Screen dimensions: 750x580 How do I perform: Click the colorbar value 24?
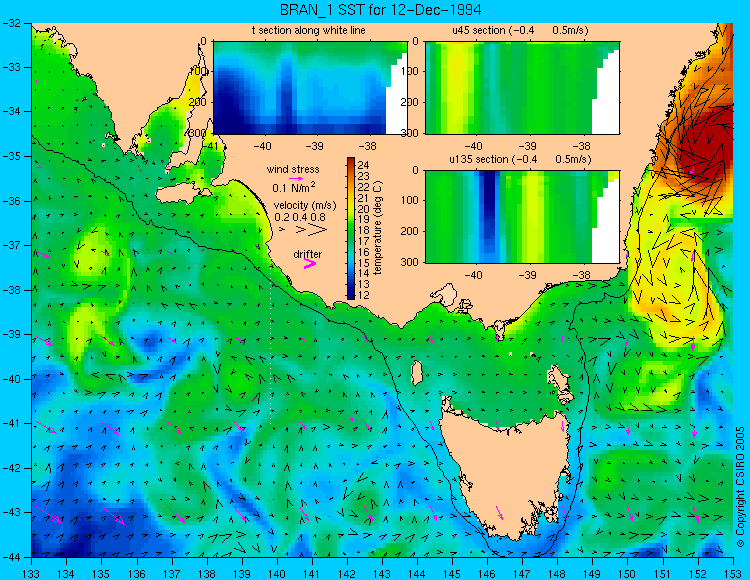point(364,166)
